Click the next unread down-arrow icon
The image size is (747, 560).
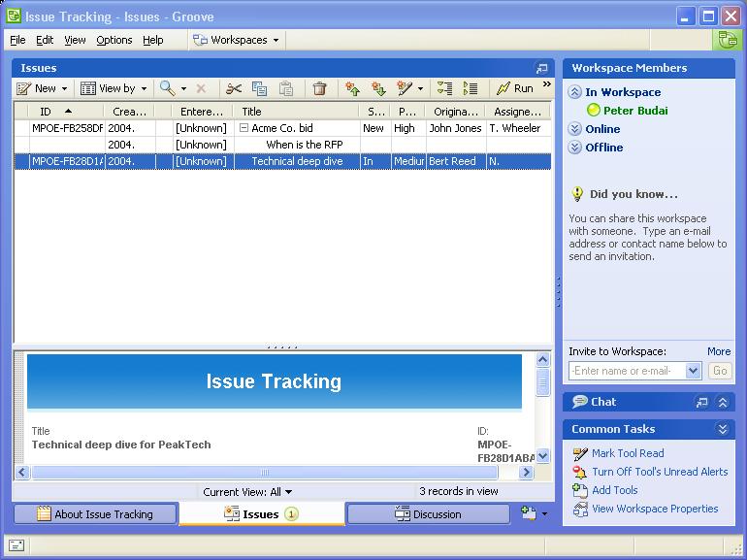coord(378,88)
